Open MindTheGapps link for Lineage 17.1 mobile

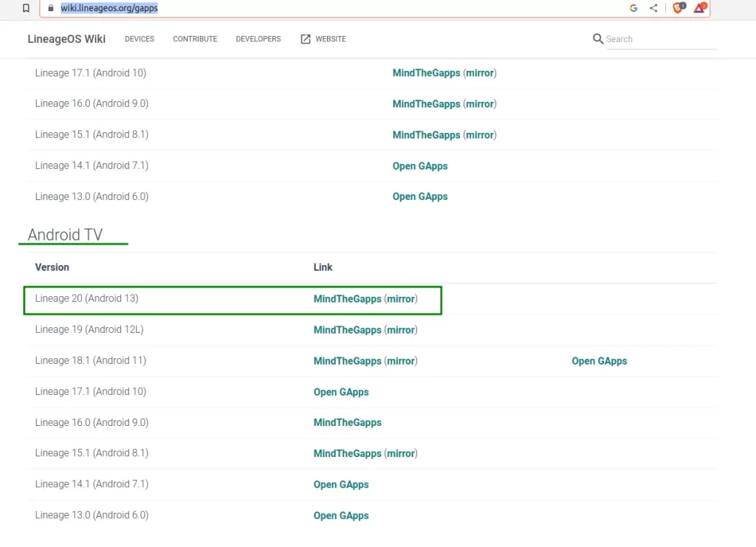click(426, 73)
